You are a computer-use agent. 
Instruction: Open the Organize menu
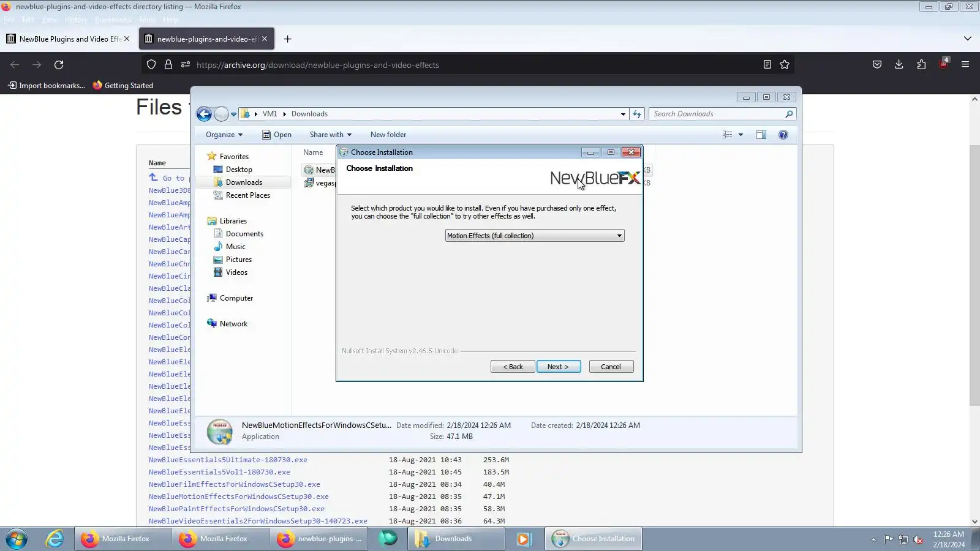pos(224,135)
